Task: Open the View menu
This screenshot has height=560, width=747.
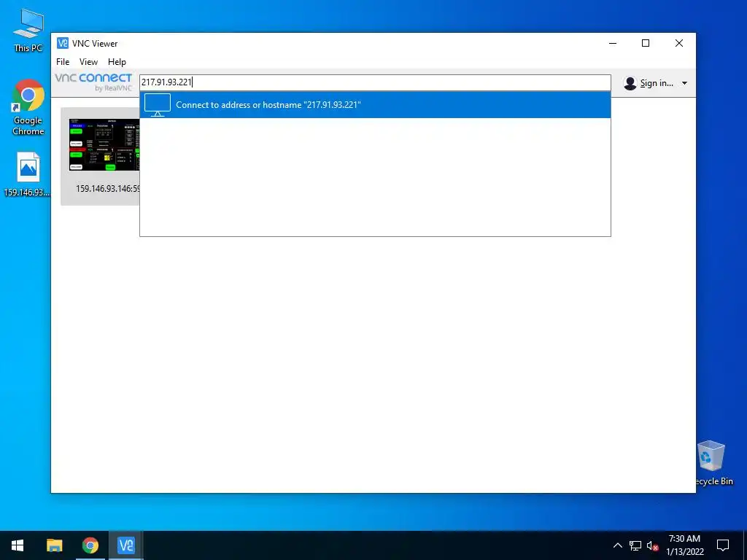Action: 88,62
